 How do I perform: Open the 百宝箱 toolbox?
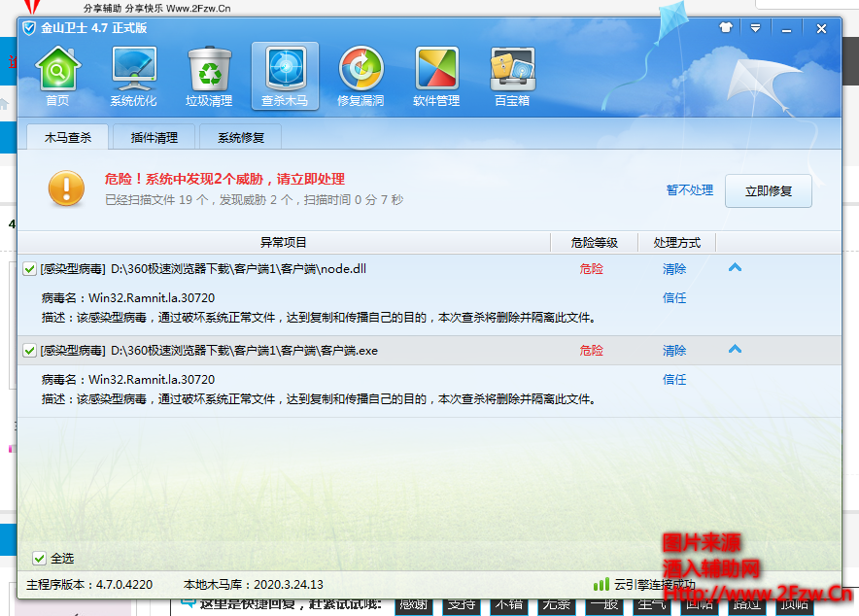point(512,76)
